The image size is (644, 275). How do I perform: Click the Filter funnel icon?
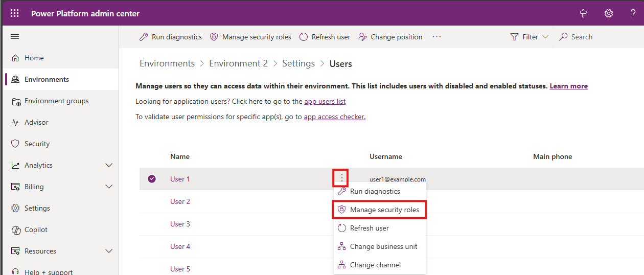click(x=514, y=37)
